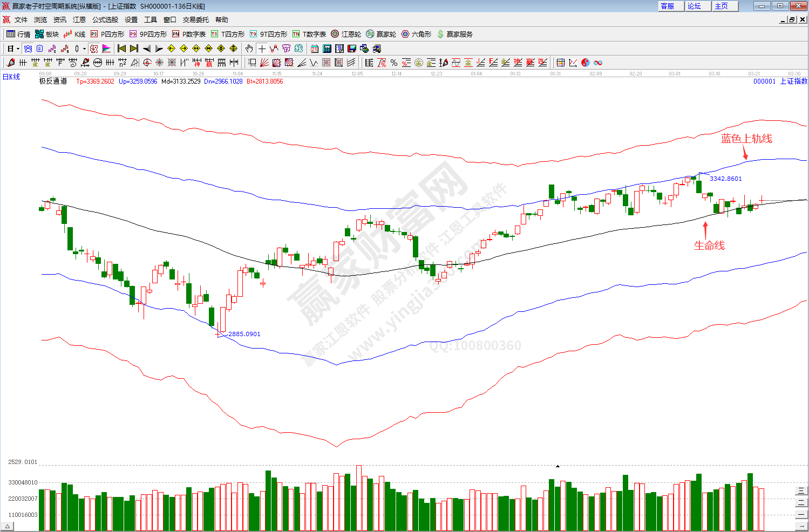Click the yellow diamond right-arrow icon
Image resolution: width=809 pixels, height=532 pixels.
183,49
